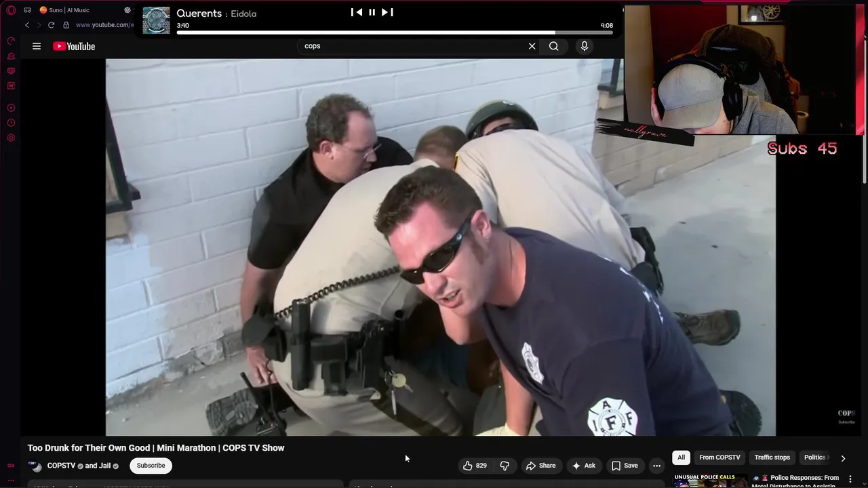The image size is (868, 488).
Task: Open the YouTube guide hamburger menu
Action: click(x=37, y=46)
